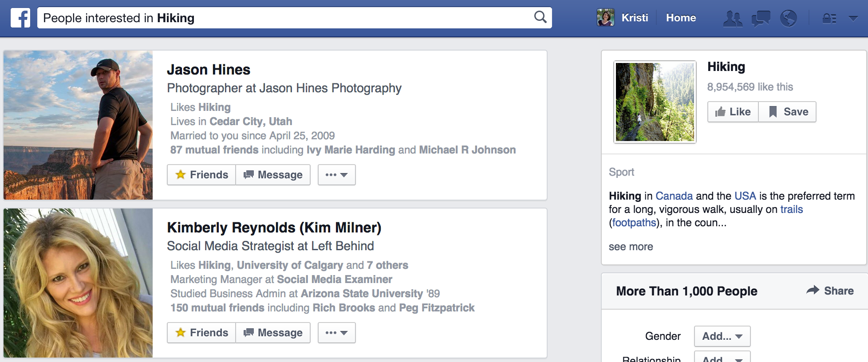Open the Relationship Add filter dropdown
The width and height of the screenshot is (868, 362).
point(722,357)
